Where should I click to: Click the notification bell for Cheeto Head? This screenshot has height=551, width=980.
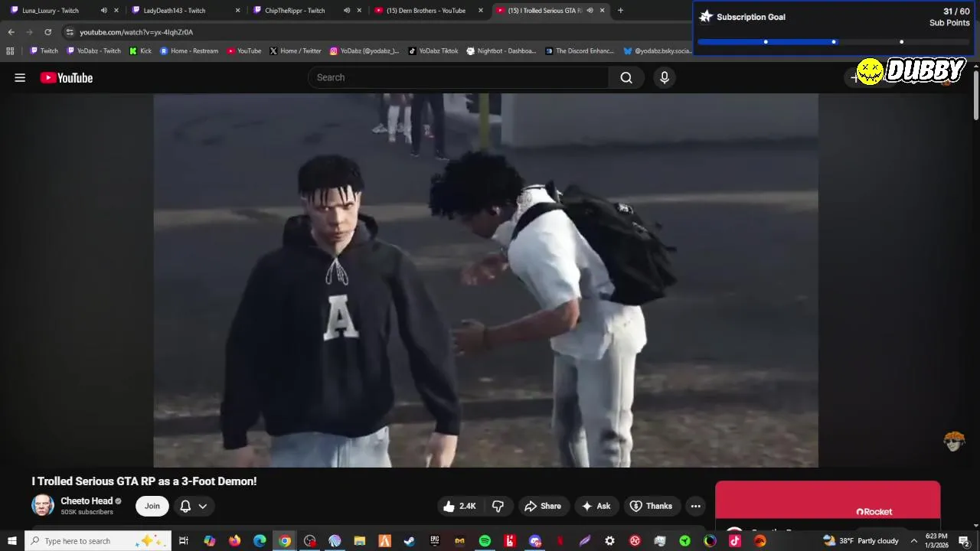pos(185,506)
